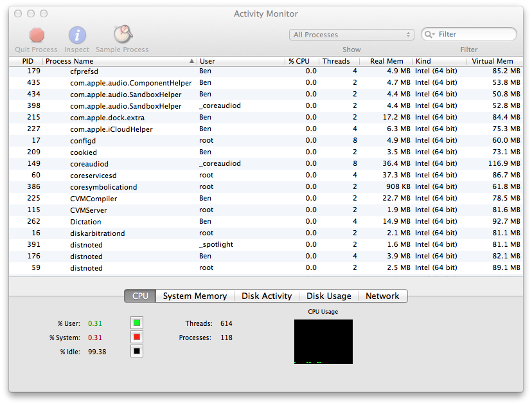
Task: Select distnoted owned by _spotlight
Action: pyautogui.click(x=266, y=244)
